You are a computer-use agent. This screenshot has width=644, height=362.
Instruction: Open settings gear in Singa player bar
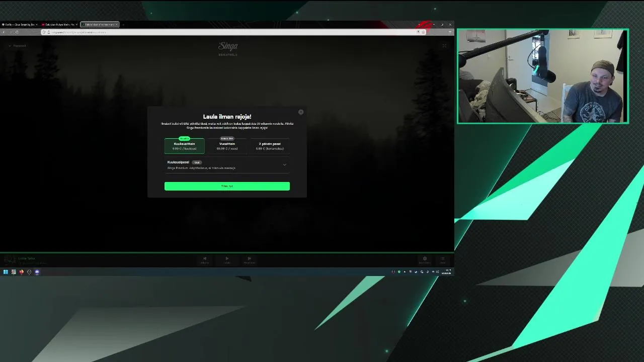(x=425, y=259)
